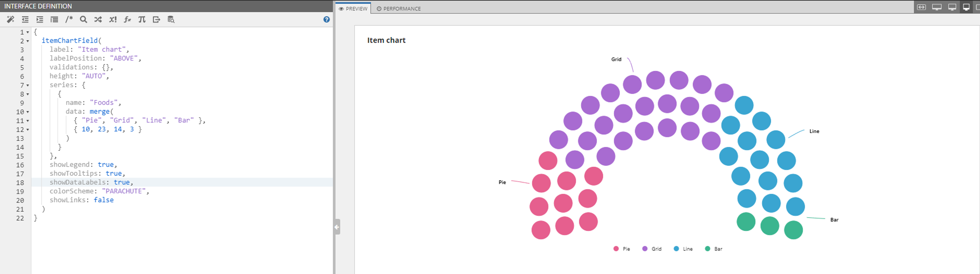Click the Interface Definition header title
The height and width of the screenshot is (274, 980).
click(38, 6)
